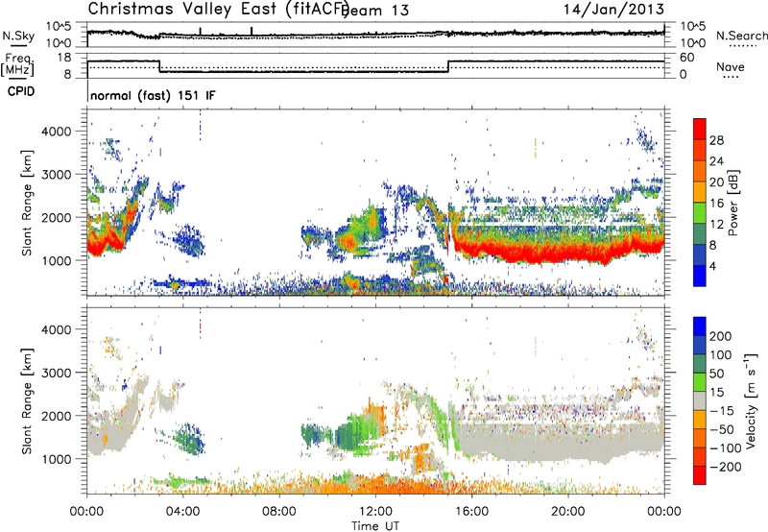
Task: Click the '18' frequency axis value
Action: [x=64, y=58]
